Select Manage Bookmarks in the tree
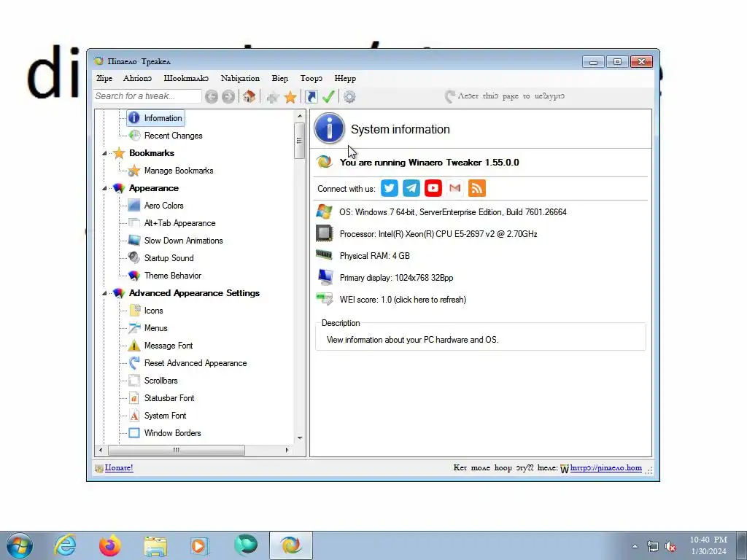747x560 pixels. point(179,171)
